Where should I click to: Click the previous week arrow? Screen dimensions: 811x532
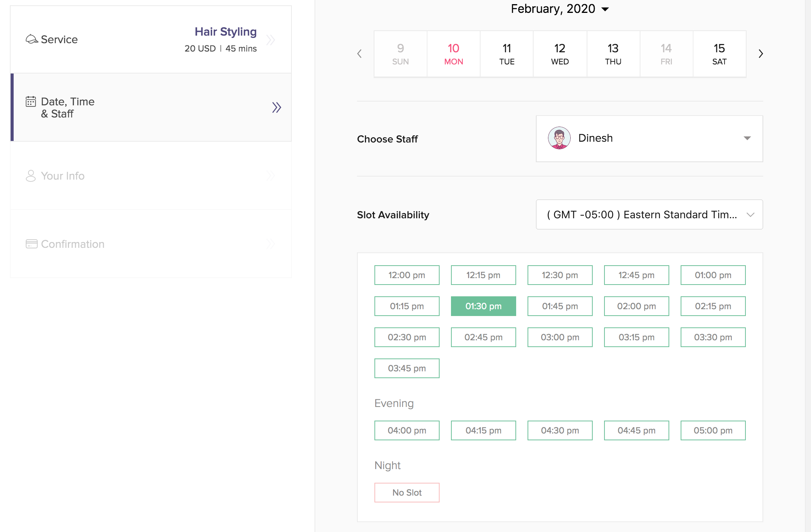[360, 54]
